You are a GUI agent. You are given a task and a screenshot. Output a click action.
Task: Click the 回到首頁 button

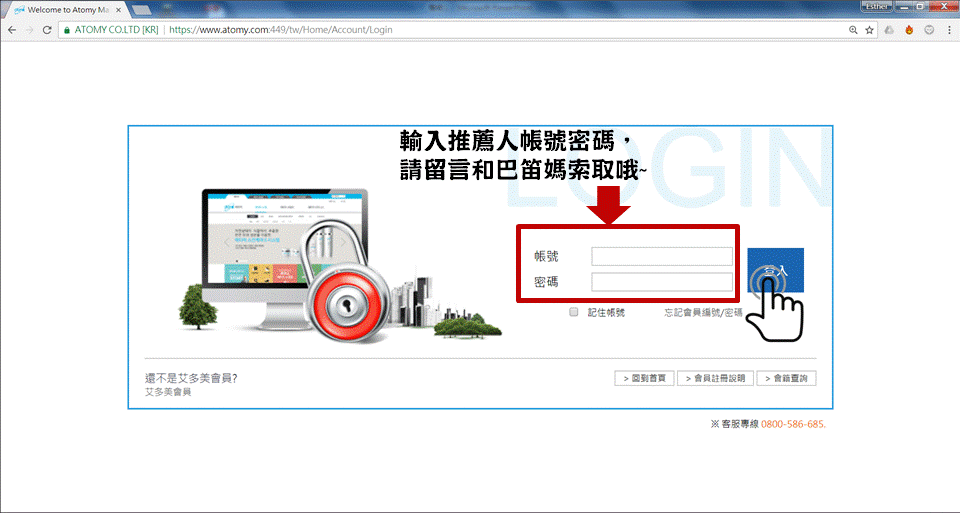point(644,378)
